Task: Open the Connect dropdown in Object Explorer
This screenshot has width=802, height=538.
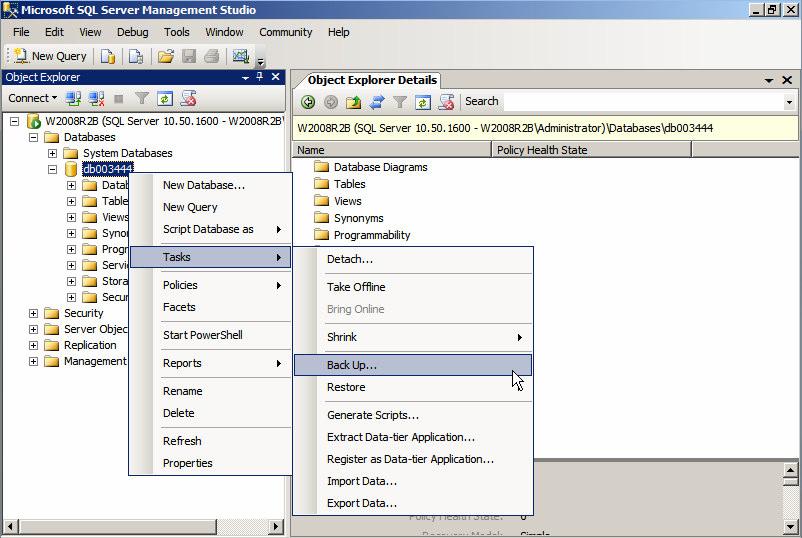Action: [x=32, y=98]
